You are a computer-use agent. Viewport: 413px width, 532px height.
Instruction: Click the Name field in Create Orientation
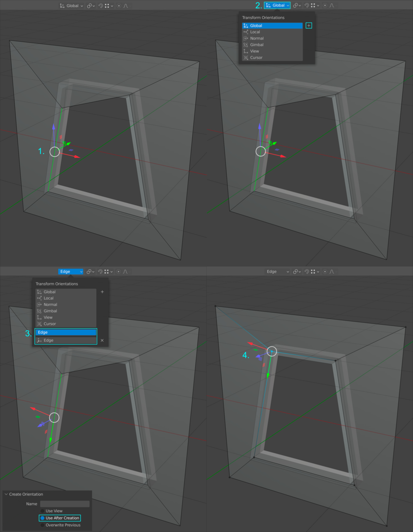(65, 504)
